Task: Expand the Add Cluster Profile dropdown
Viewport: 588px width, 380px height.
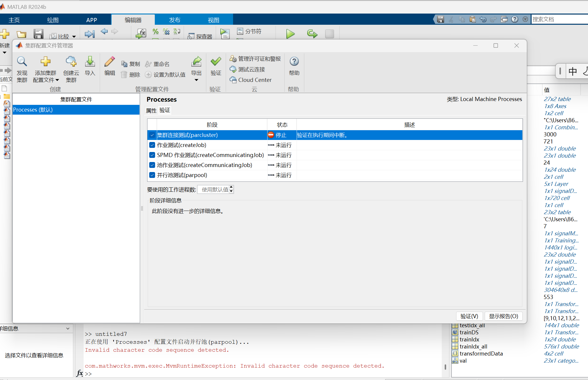Action: click(57, 80)
